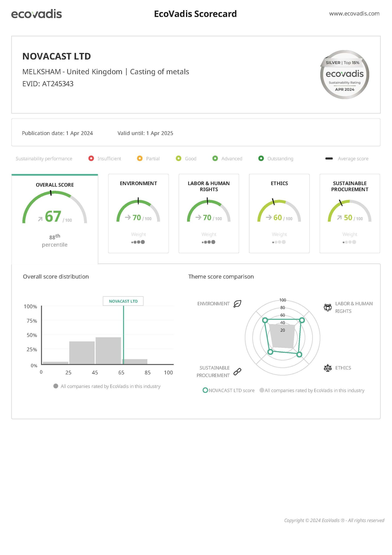The width and height of the screenshot is (392, 555).
Task: Select the Good performance indicator
Action: tap(178, 158)
